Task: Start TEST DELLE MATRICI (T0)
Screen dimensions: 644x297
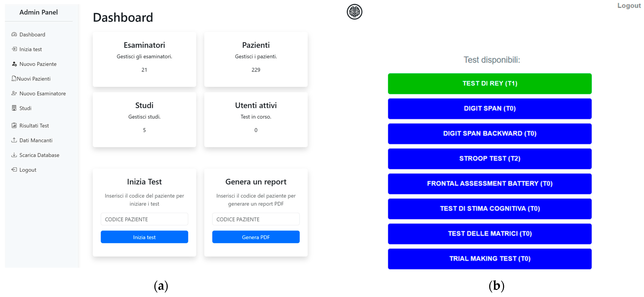Action: 490,234
